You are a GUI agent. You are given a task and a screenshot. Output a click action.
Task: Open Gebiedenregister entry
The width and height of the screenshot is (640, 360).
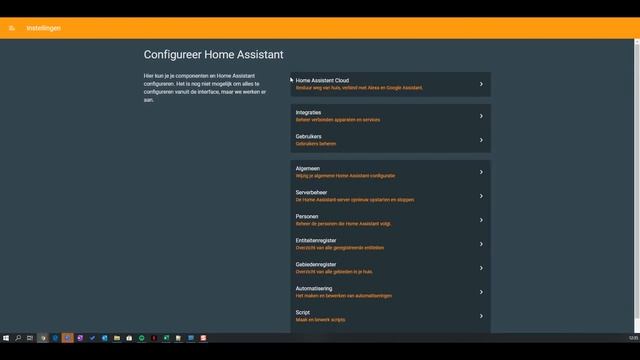tap(391, 268)
